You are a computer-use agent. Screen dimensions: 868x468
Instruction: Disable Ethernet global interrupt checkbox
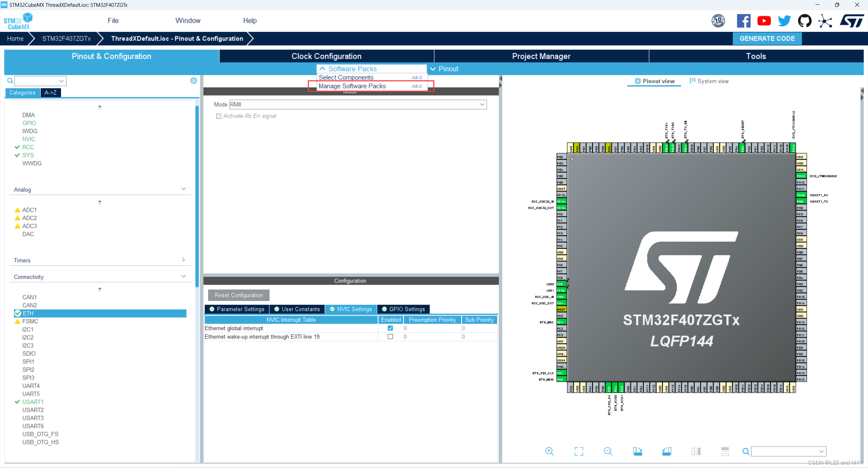pos(390,328)
